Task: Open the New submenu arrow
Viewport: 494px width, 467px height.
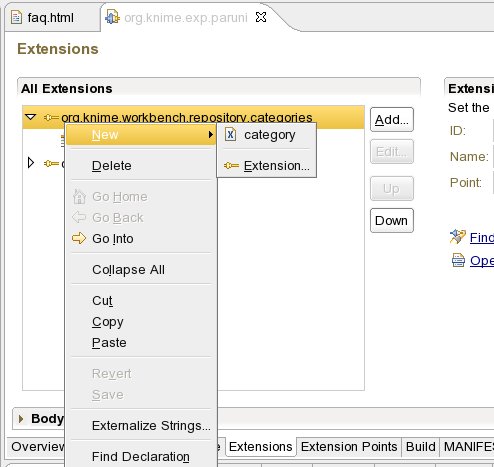Action: [211, 135]
